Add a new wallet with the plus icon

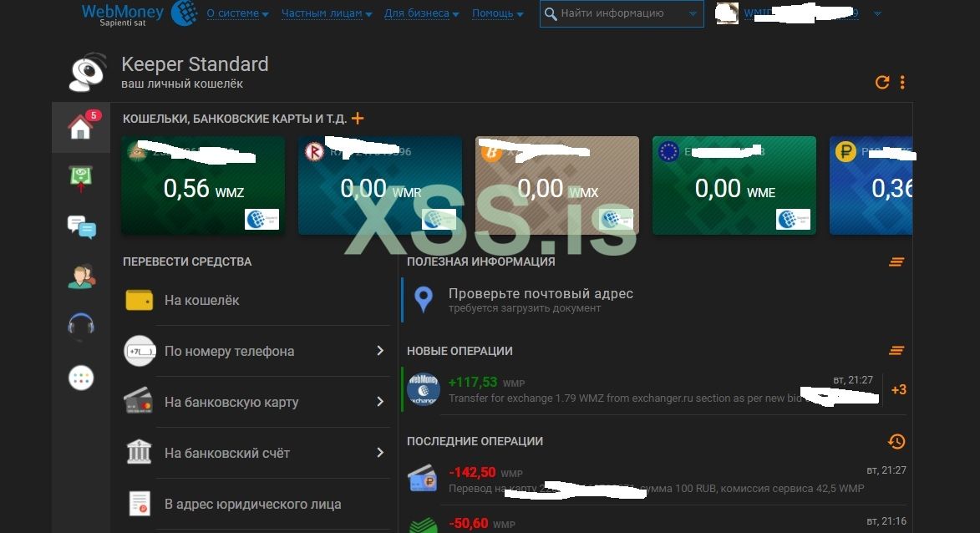357,119
